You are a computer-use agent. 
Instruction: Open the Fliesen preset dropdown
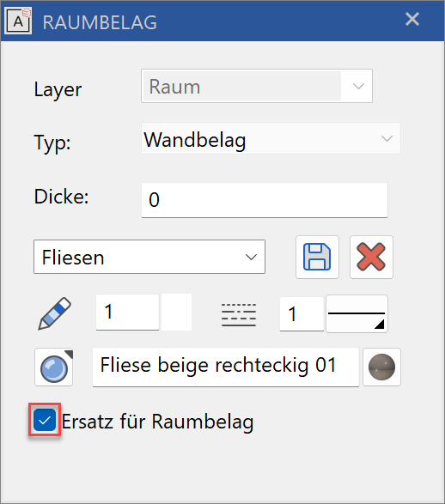(x=149, y=257)
